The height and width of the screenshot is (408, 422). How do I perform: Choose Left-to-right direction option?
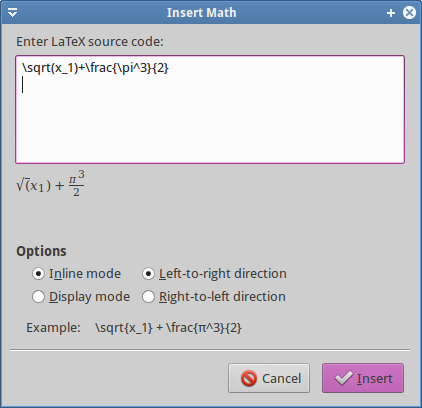(148, 274)
